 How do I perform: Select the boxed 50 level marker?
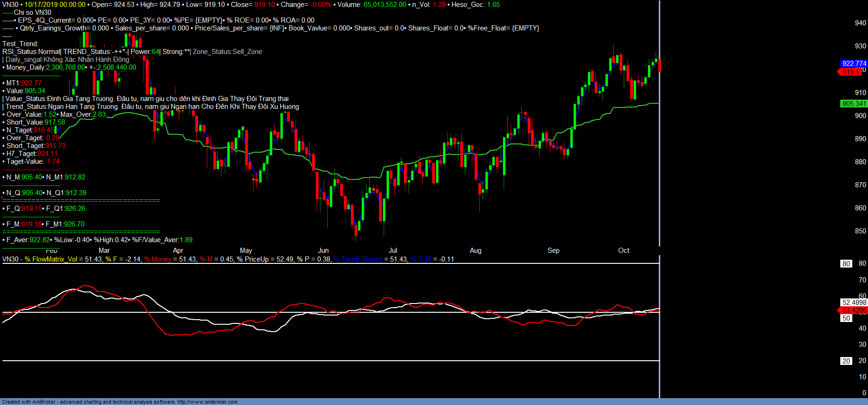[x=846, y=318]
